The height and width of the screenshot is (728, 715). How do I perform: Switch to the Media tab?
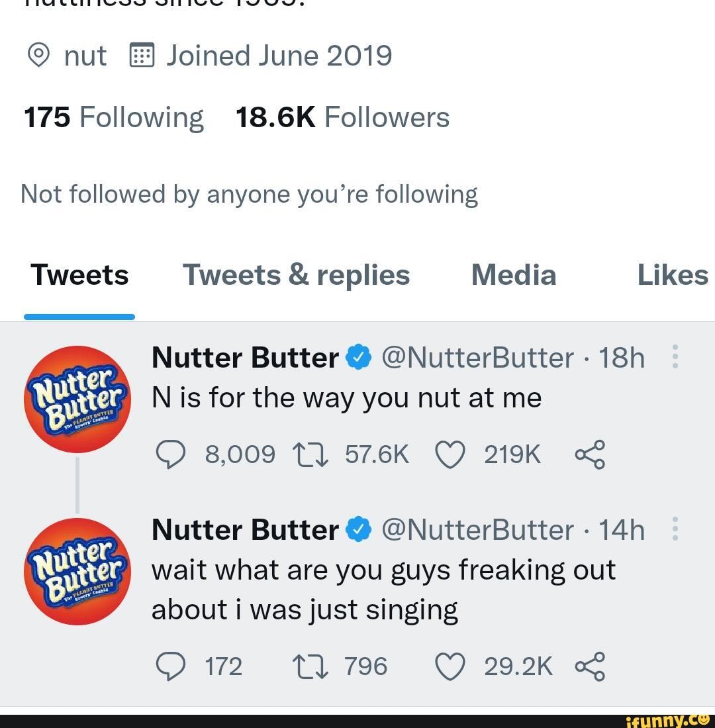point(513,274)
